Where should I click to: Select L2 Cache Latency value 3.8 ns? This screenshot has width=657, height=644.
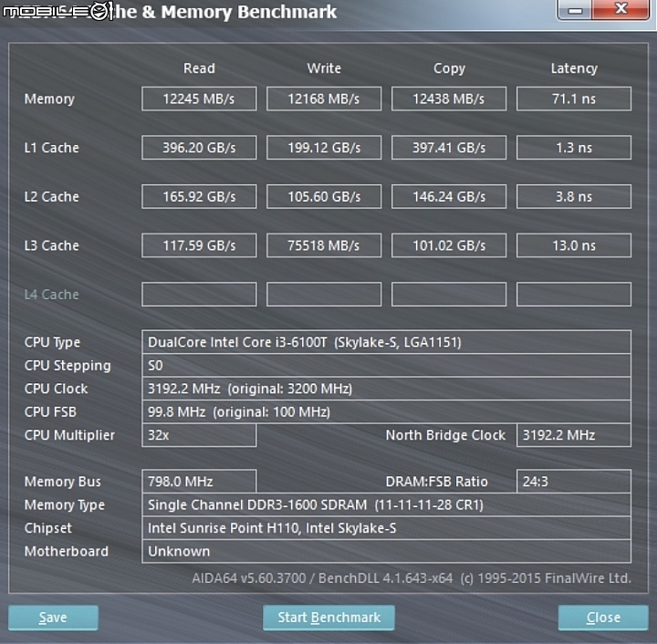[x=574, y=196]
